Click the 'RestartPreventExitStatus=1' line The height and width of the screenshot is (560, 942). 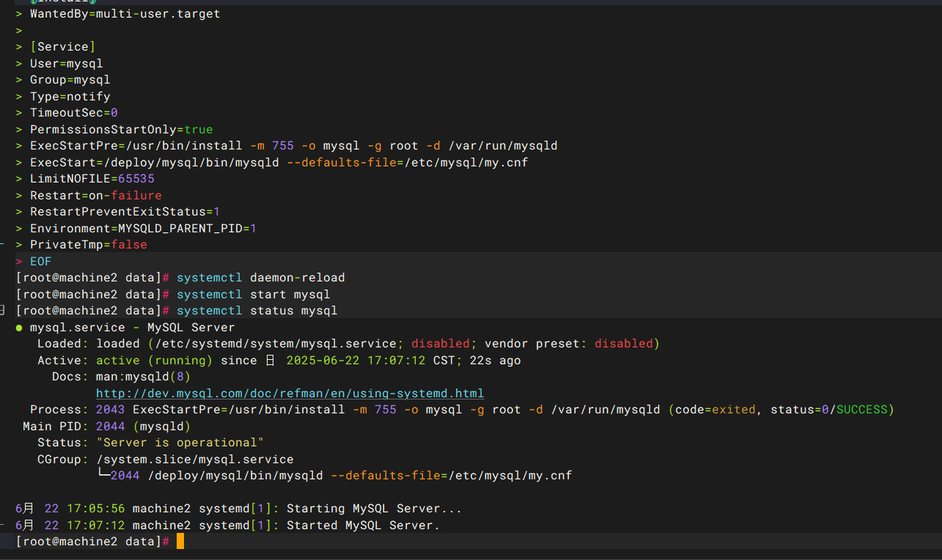pyautogui.click(x=125, y=212)
